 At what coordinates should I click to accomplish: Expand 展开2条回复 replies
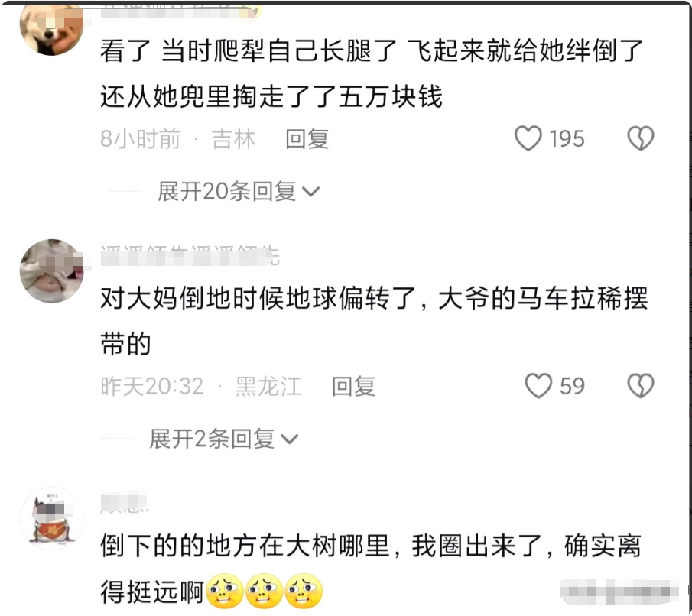pyautogui.click(x=224, y=439)
